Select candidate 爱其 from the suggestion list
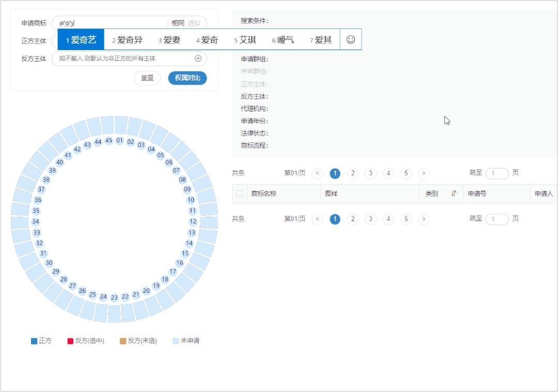 (322, 39)
